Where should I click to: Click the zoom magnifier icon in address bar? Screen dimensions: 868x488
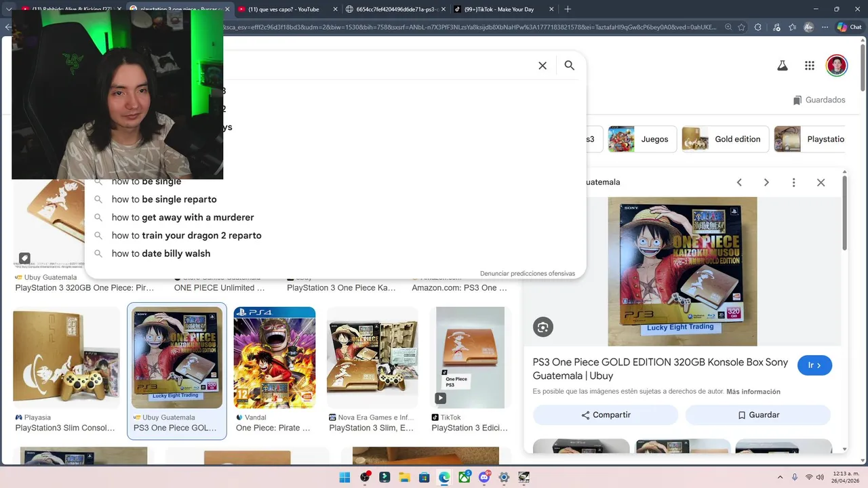pyautogui.click(x=728, y=27)
